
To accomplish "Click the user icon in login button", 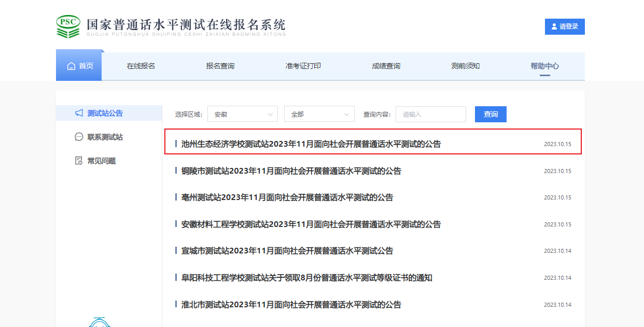I will click(x=554, y=26).
